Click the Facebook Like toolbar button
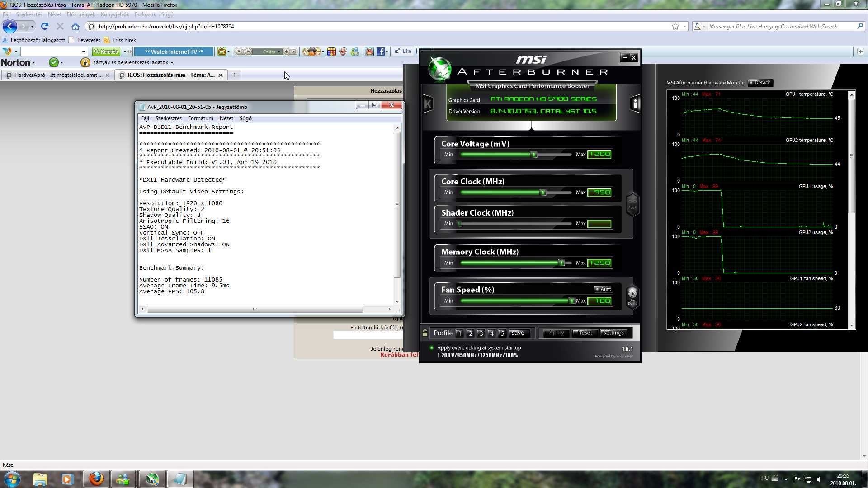Viewport: 868px width, 488px height. pos(403,51)
